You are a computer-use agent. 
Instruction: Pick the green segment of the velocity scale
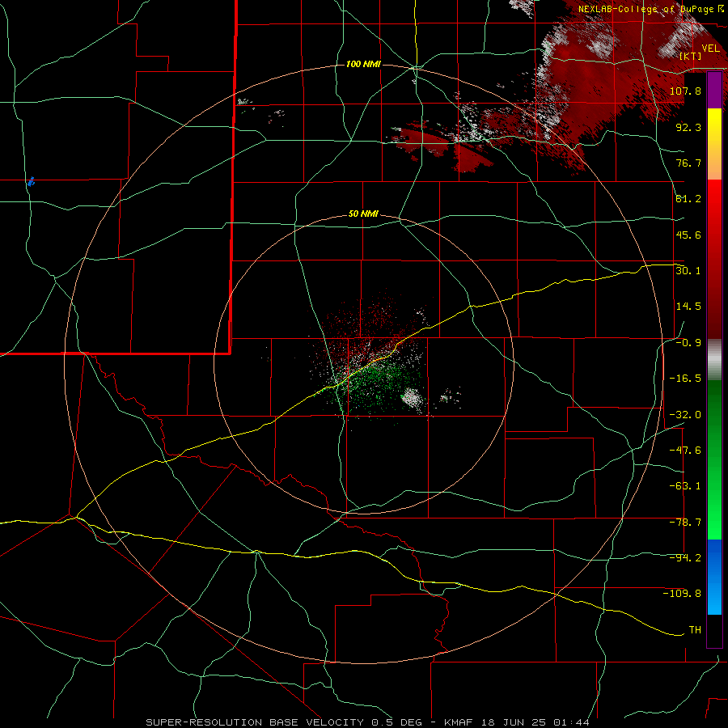[714, 459]
